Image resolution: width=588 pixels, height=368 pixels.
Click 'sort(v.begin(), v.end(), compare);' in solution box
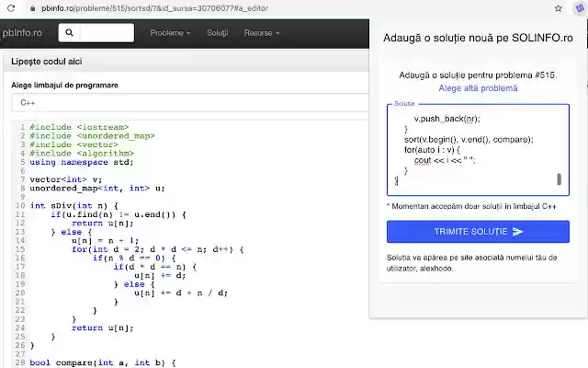pos(469,139)
